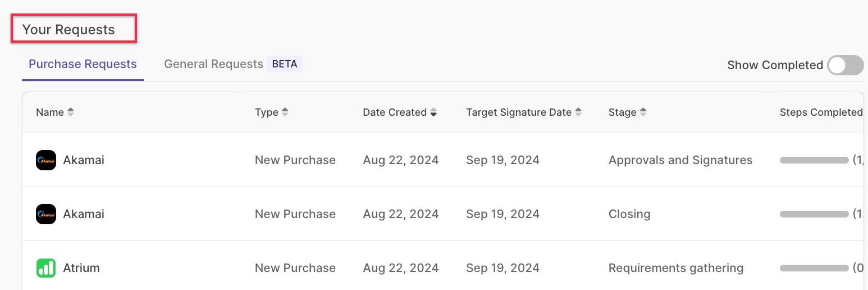Sort by Date Created arrow icon
Screen dimensions: 868x290
(433, 112)
